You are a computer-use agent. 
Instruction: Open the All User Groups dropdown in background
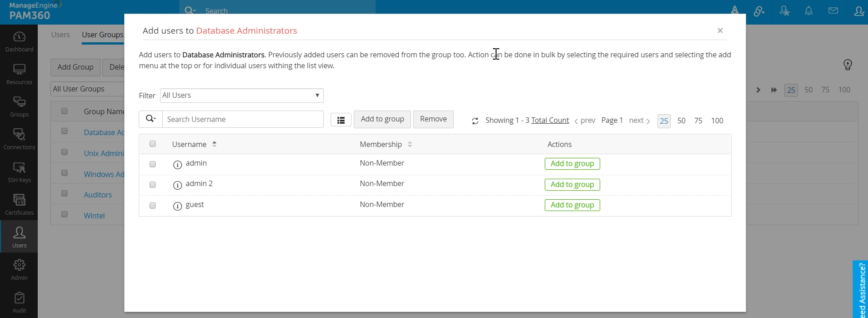(x=87, y=89)
